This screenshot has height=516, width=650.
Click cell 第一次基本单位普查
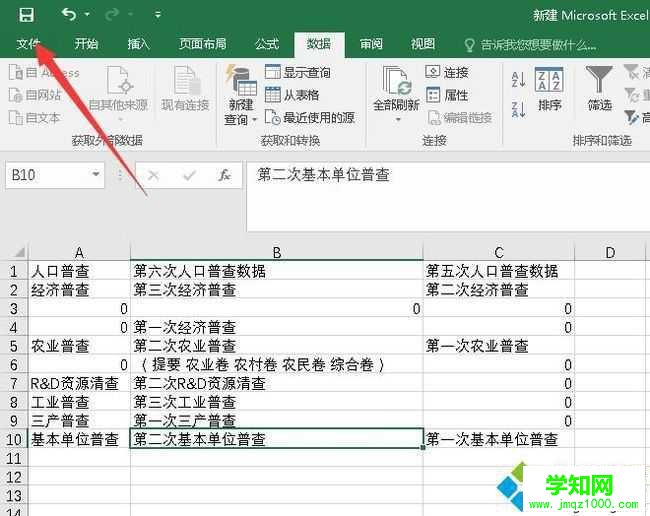click(x=499, y=439)
